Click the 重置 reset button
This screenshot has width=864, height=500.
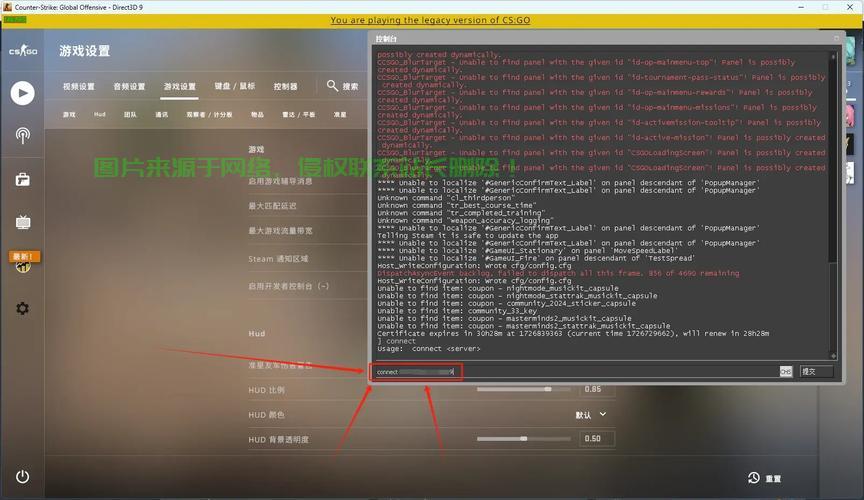(x=773, y=479)
